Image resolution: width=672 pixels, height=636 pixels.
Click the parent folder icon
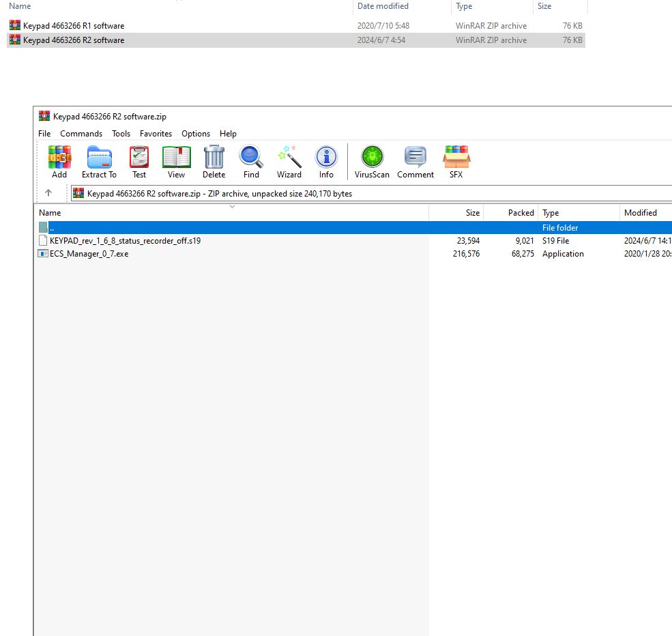tap(43, 227)
